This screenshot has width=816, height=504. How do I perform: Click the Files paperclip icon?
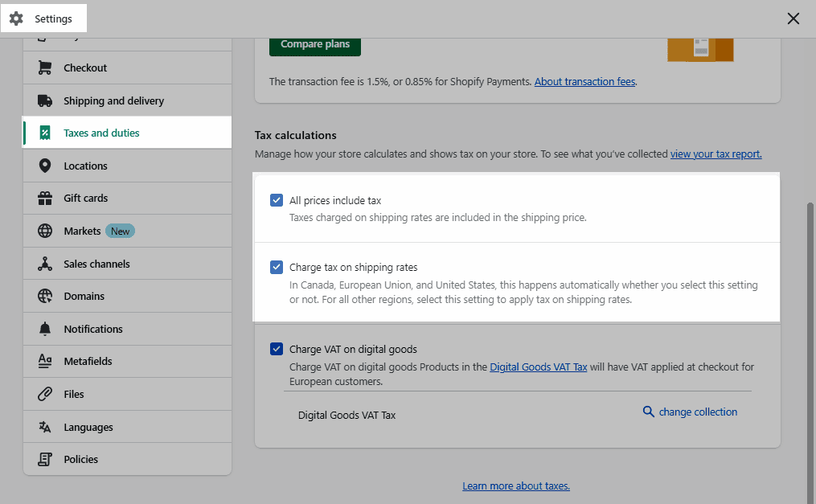(x=45, y=394)
